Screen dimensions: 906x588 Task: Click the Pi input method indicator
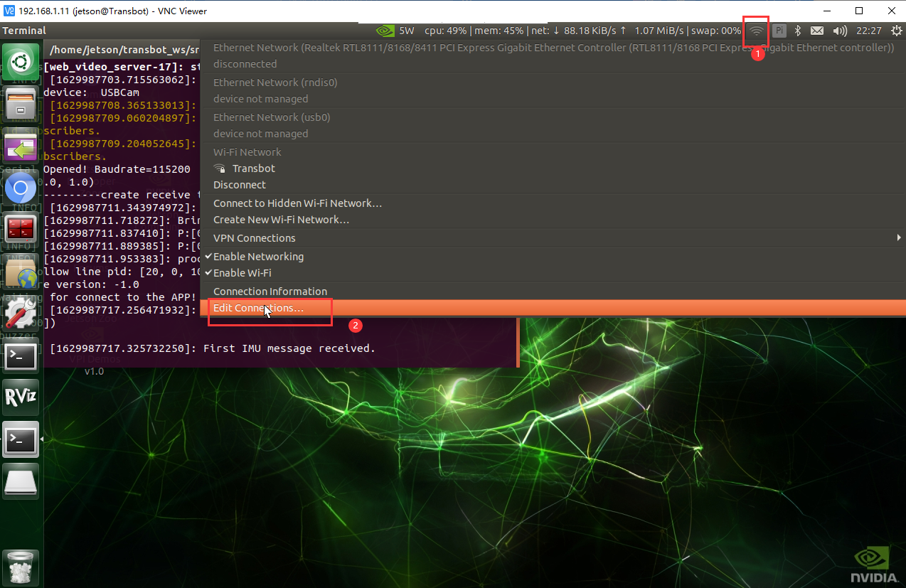coord(779,31)
